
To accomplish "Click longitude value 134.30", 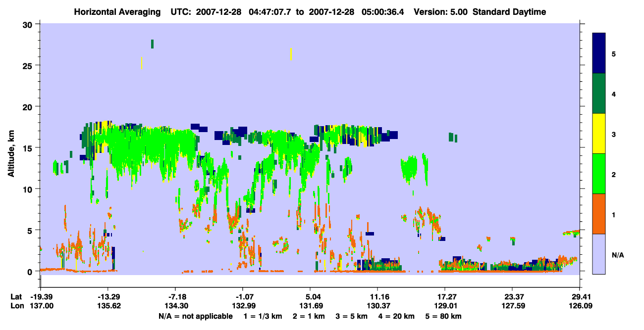I will point(175,306).
